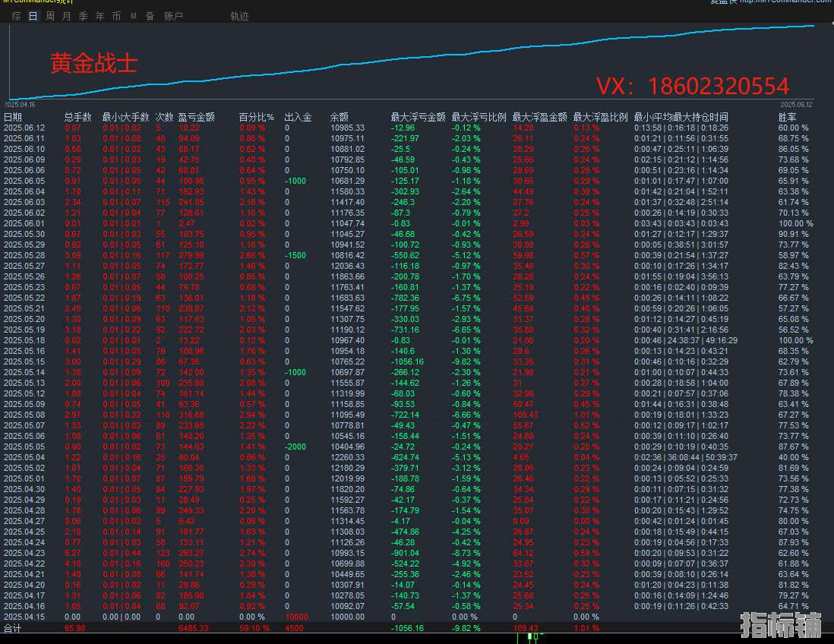Select the 日 daily statistics tab

click(x=33, y=16)
